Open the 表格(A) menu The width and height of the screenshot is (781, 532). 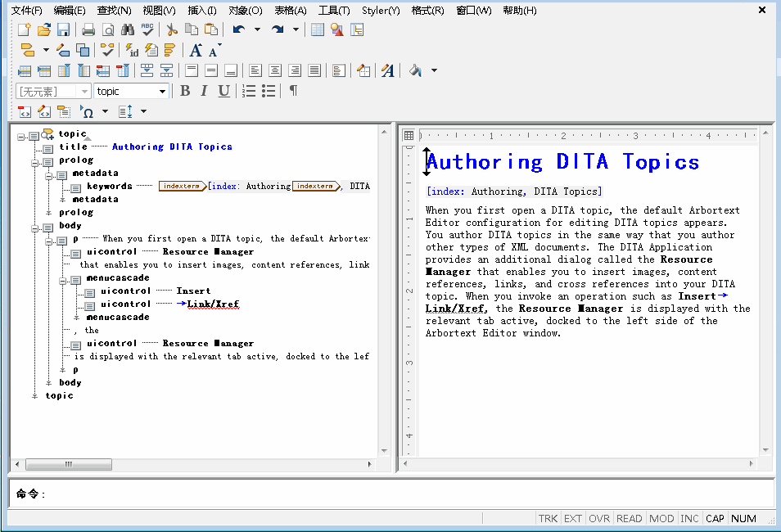click(x=291, y=11)
